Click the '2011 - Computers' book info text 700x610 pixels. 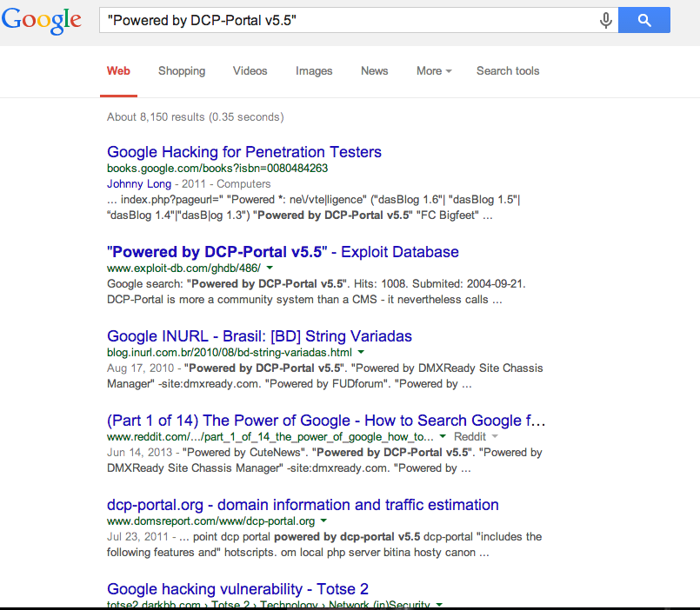click(226, 184)
